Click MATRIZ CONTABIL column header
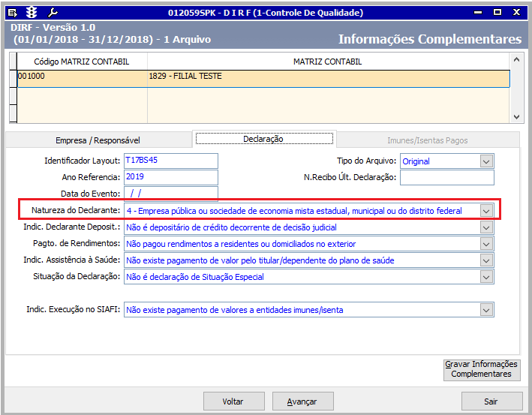The image size is (532, 415). pos(328,62)
